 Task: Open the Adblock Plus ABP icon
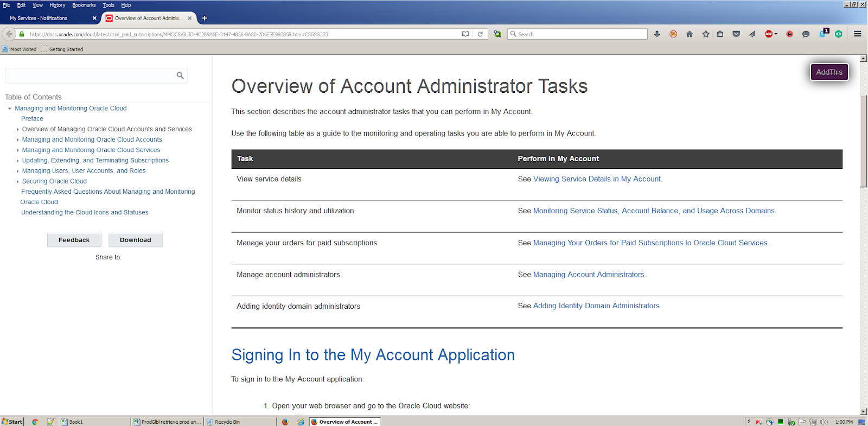[x=769, y=34]
